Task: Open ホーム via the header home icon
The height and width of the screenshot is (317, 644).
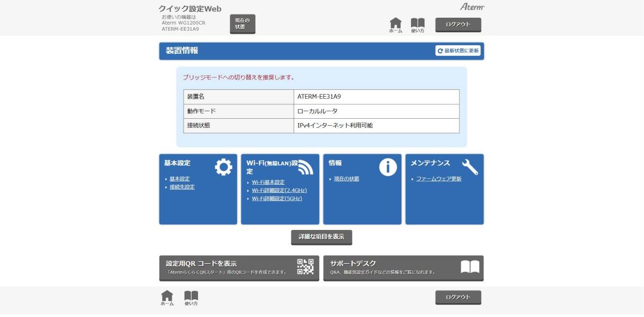Action: pos(396,24)
